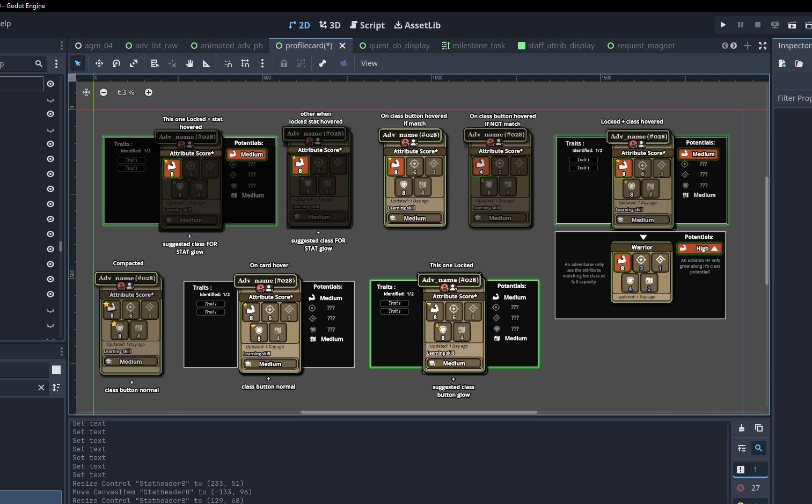Screen dimensions: 812x504
Task: Toggle filesystem split view square button
Action: click(x=56, y=370)
